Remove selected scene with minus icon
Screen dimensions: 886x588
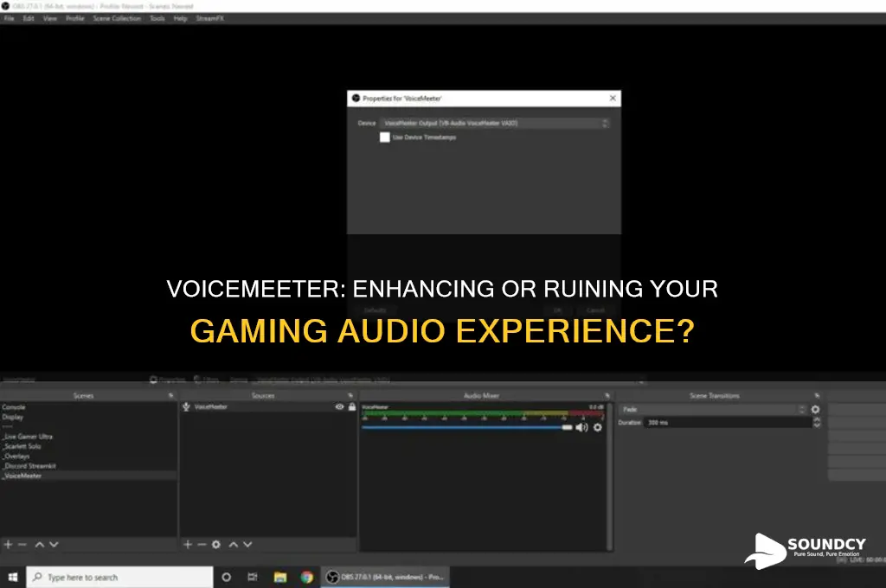(22, 545)
